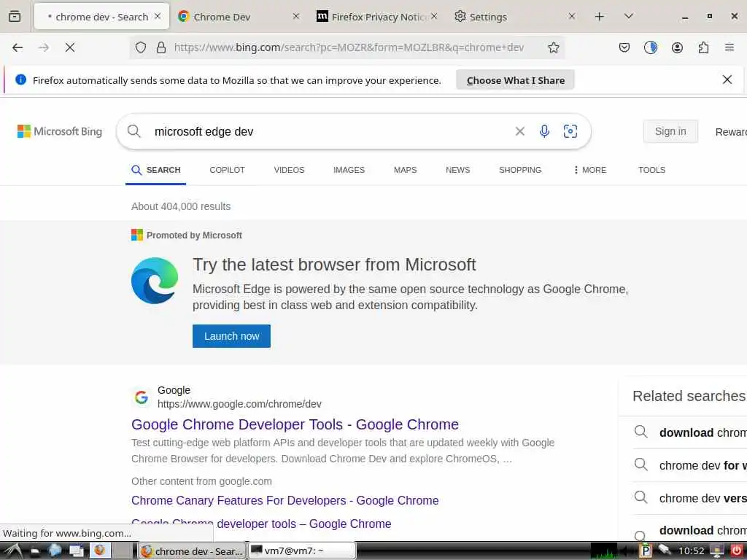Screen dimensions: 747x560
Task: Close the Firefox Privacy Notice tab
Action: [434, 16]
